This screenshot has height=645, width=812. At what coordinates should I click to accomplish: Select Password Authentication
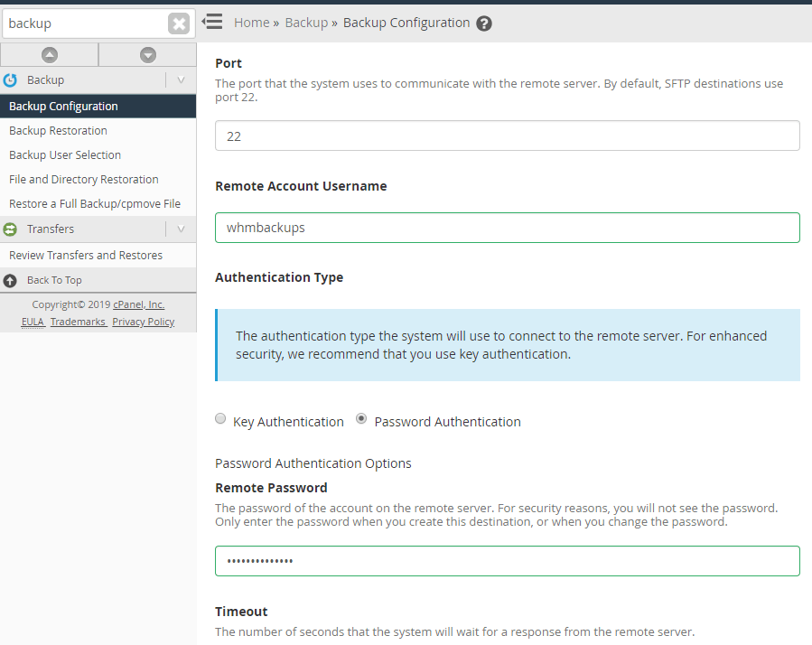pos(361,418)
